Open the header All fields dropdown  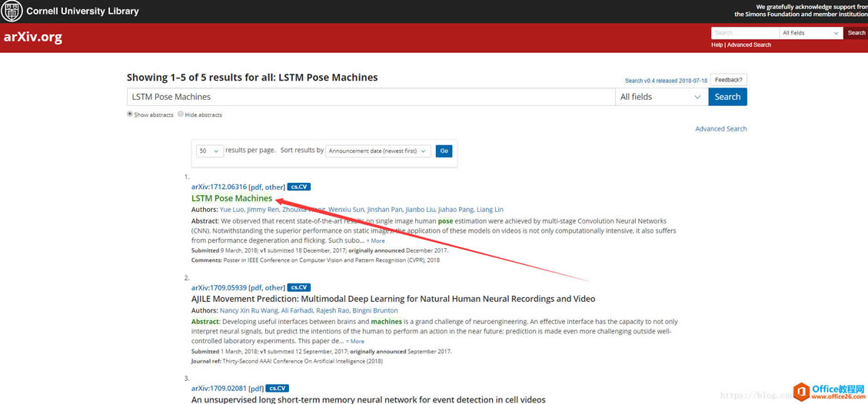pos(810,33)
